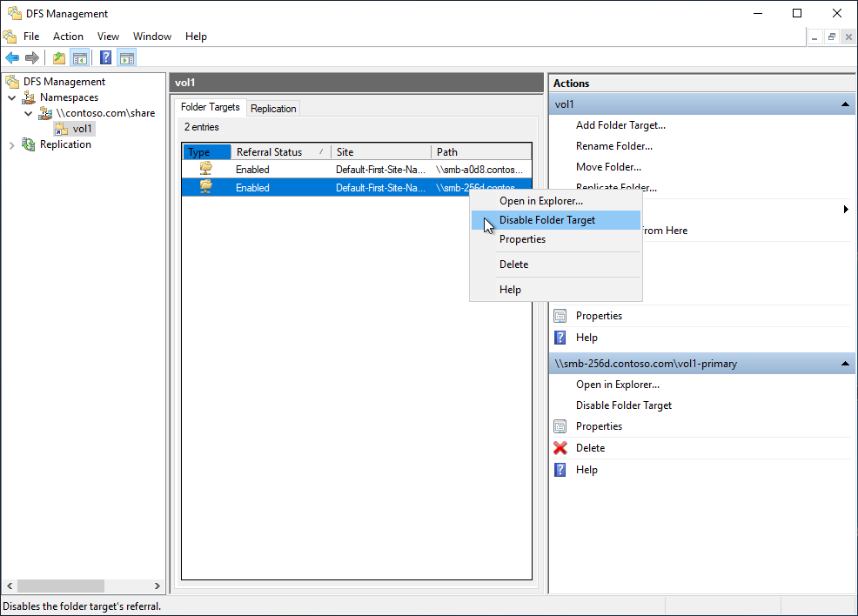Viewport: 858px width, 616px height.
Task: Click the Forward arrow toolbar icon
Action: click(32, 57)
